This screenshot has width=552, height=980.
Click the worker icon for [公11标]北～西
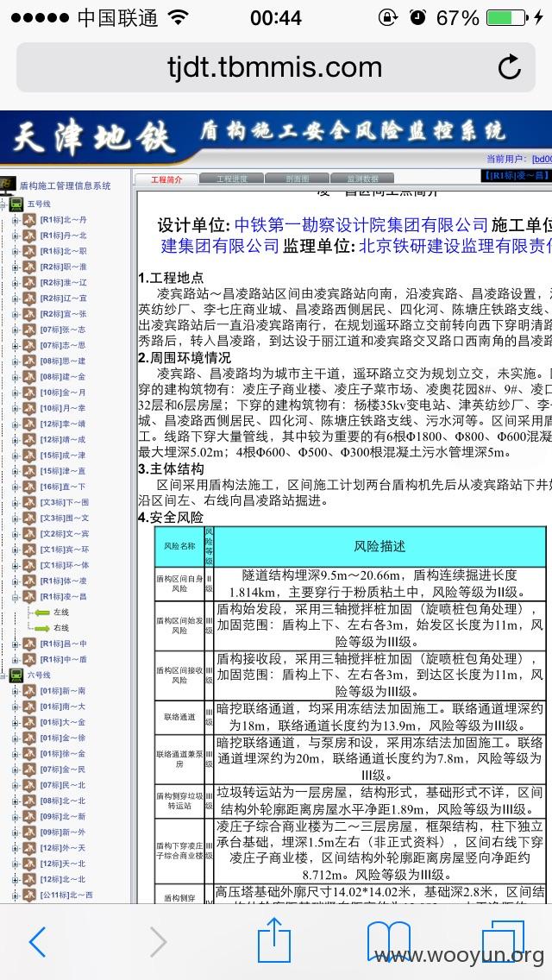pyautogui.click(x=29, y=895)
